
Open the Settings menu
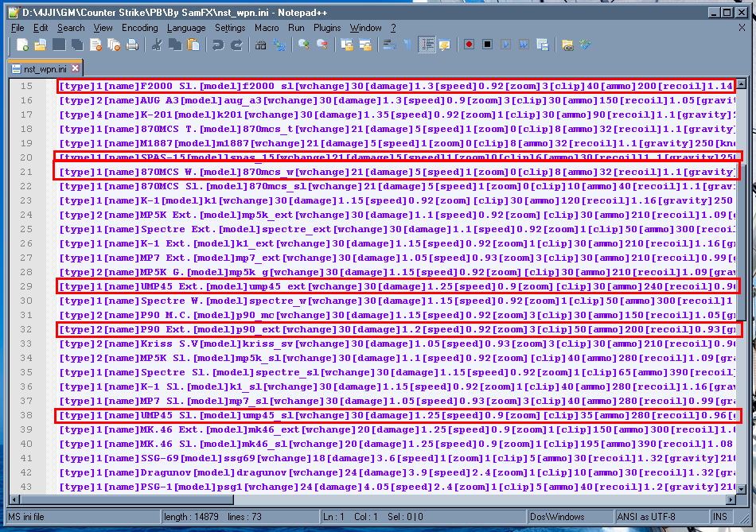pos(230,28)
